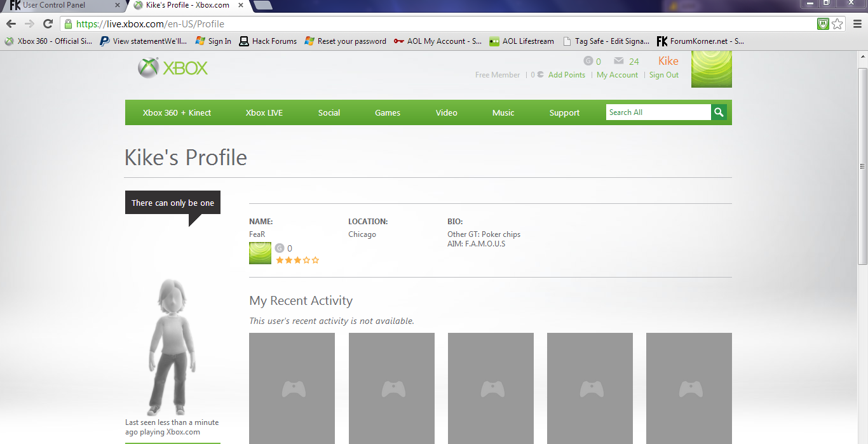Open the Xbox 360 - Official Si... bookmark

(x=48, y=41)
